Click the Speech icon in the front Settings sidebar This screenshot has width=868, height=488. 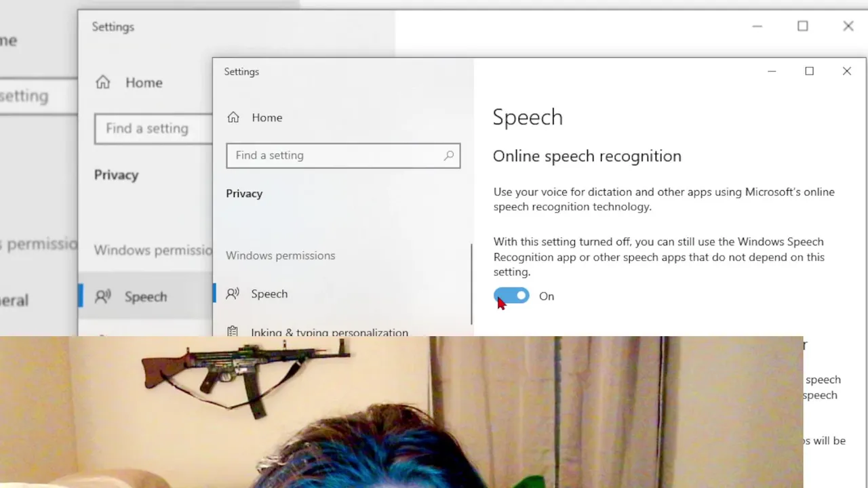click(233, 293)
